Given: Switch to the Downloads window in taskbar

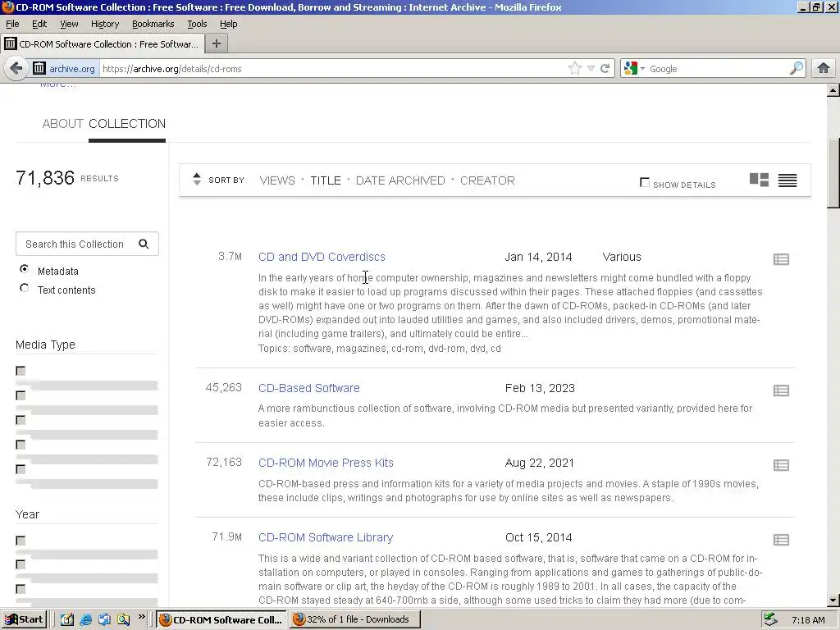Looking at the screenshot, I should point(355,619).
